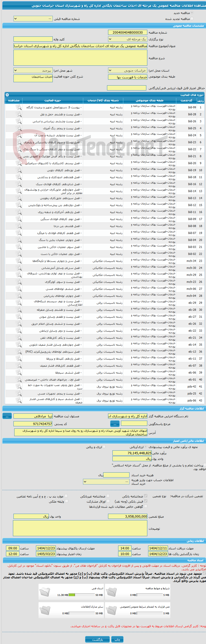Toggle the فیش بانکی (وجه نقد) checkbox
206x644 pixels.
click(146, 501)
